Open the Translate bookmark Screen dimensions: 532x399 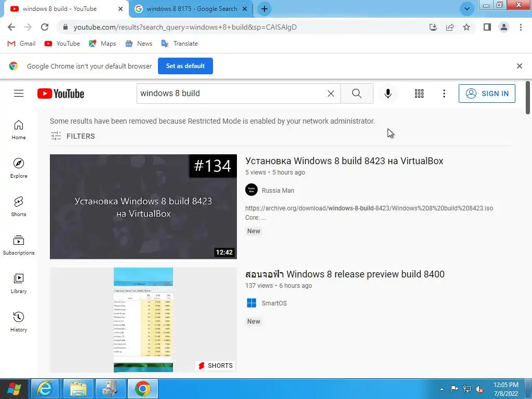coord(179,44)
